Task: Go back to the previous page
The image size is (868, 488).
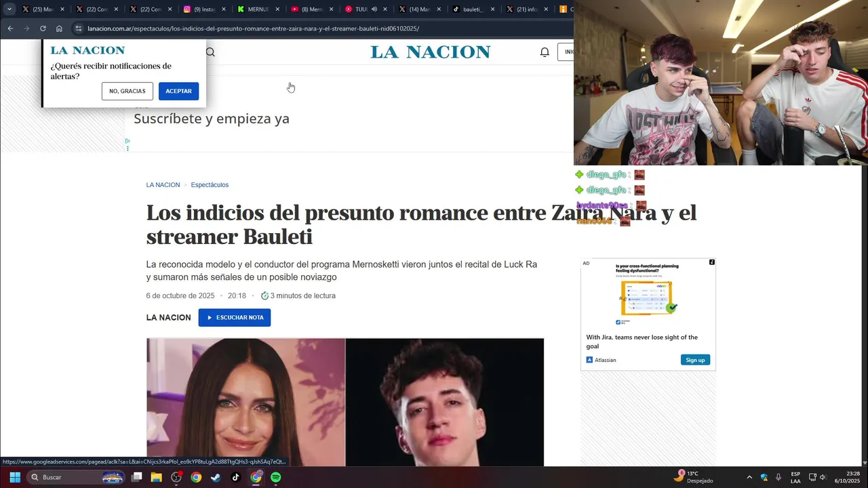Action: coord(10,28)
